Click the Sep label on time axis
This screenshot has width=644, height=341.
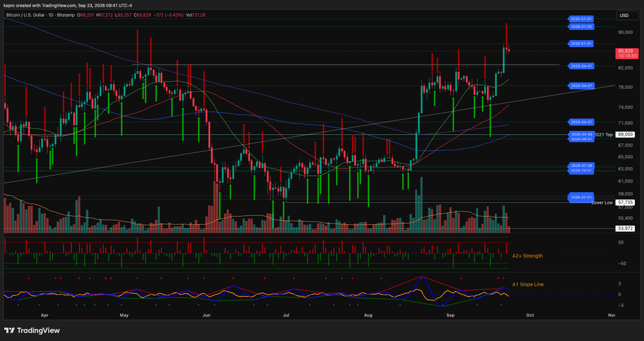(450, 316)
